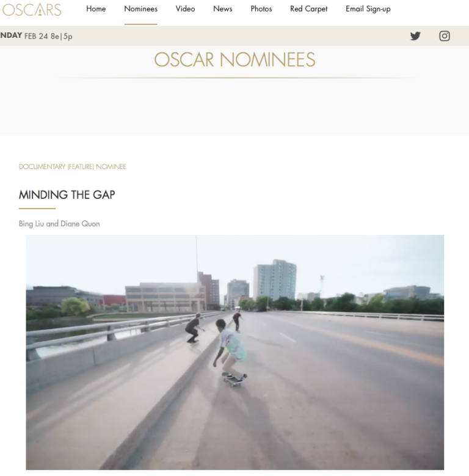Click the tall building in the photo
The width and height of the screenshot is (469, 476).
[275, 279]
